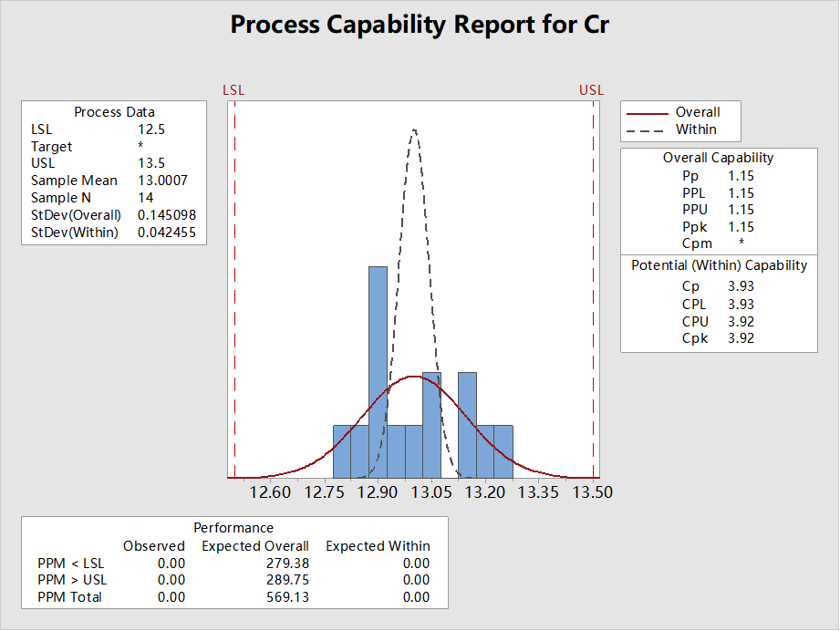
Task: Click the Cpk value 3.92
Action: pos(741,338)
